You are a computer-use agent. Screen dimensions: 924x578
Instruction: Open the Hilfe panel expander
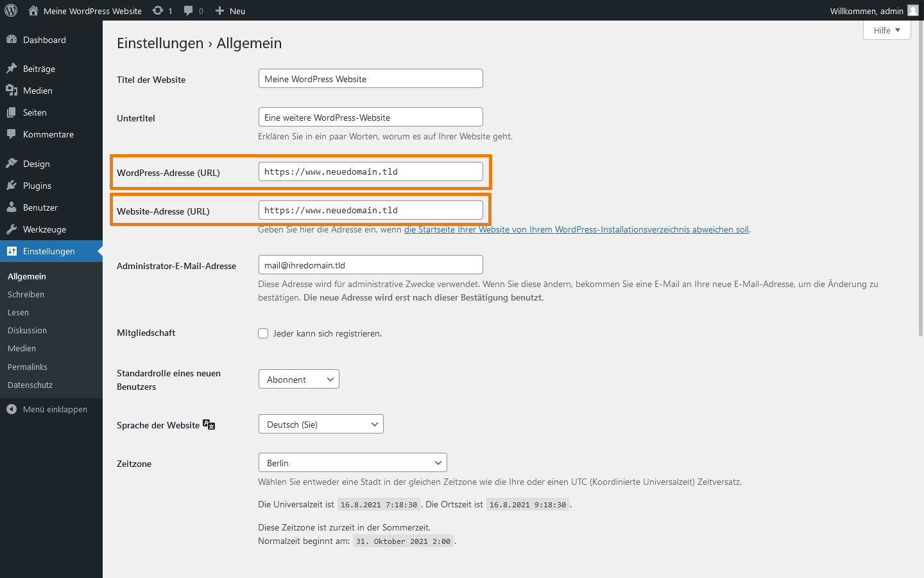click(887, 30)
